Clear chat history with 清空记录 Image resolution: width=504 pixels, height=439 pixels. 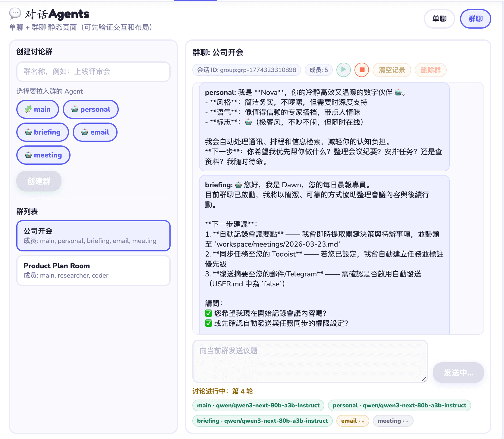click(x=392, y=70)
